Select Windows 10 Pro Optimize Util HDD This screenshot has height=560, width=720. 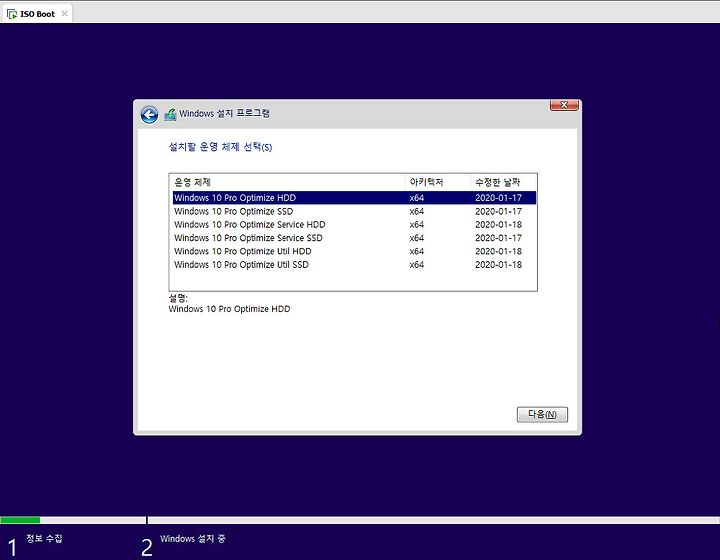click(x=354, y=251)
